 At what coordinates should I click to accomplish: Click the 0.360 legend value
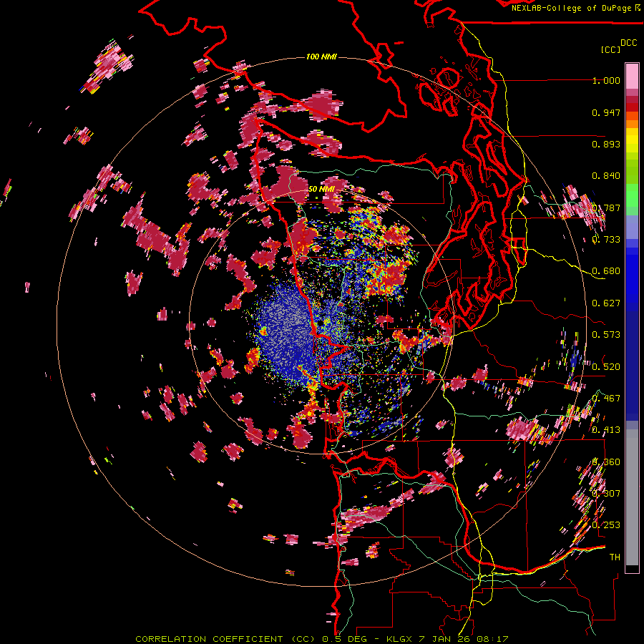(x=606, y=462)
